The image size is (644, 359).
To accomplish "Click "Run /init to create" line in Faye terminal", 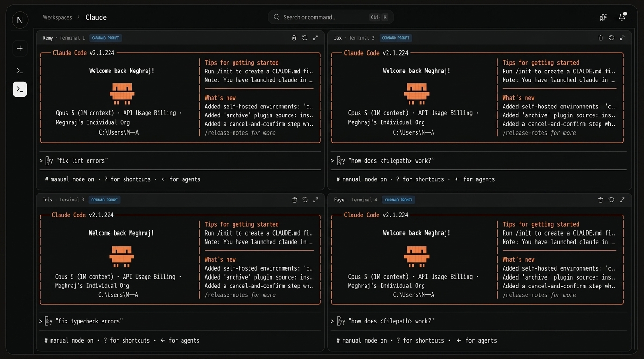I will coord(559,233).
